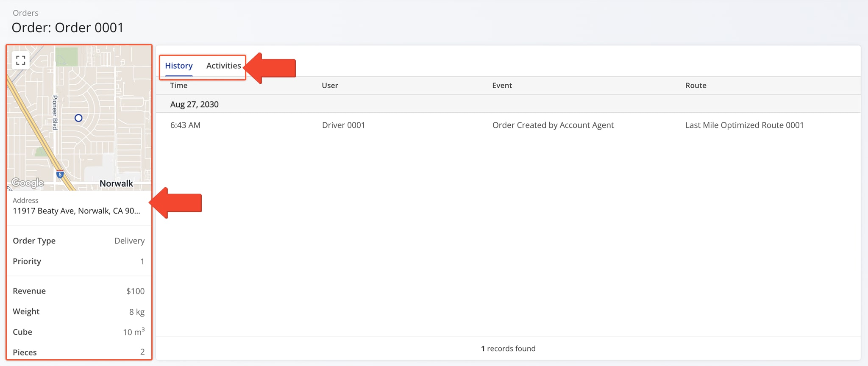Click the Cube 10 m³ value
868x366 pixels.
(x=134, y=332)
